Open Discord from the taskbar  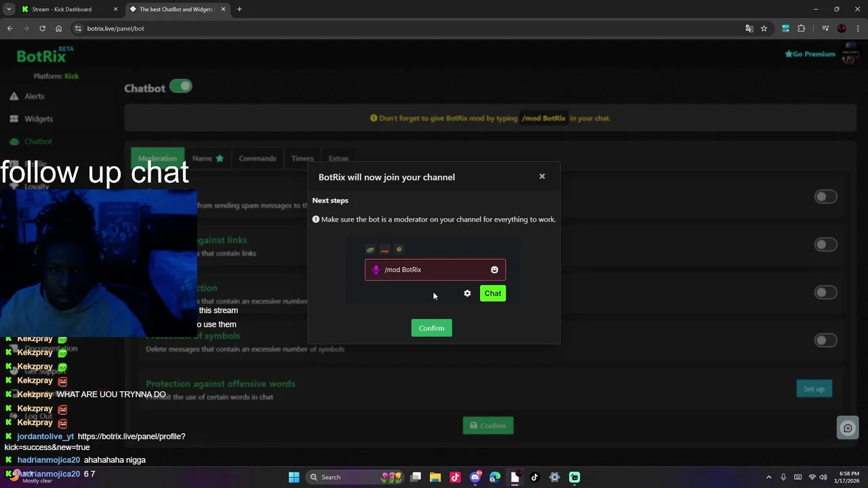(x=475, y=477)
